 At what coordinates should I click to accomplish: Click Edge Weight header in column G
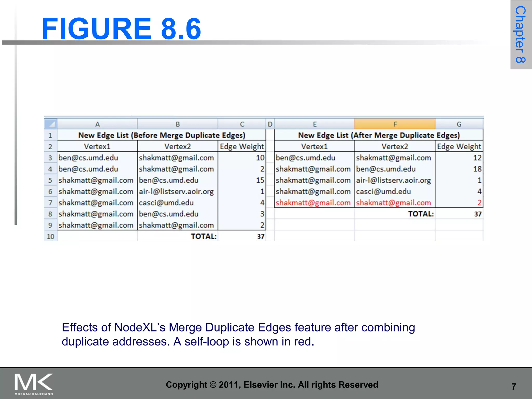coord(459,147)
